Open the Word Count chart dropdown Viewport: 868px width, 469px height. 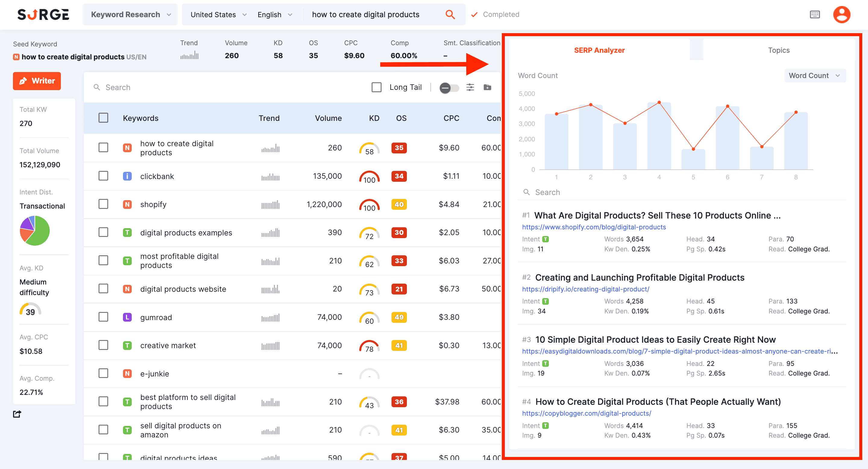814,75
